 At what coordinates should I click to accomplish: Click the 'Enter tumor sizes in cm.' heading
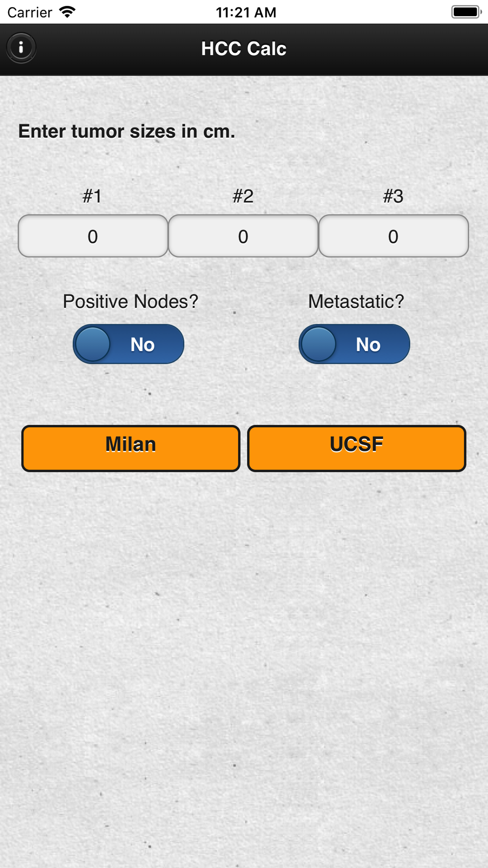pos(127,131)
